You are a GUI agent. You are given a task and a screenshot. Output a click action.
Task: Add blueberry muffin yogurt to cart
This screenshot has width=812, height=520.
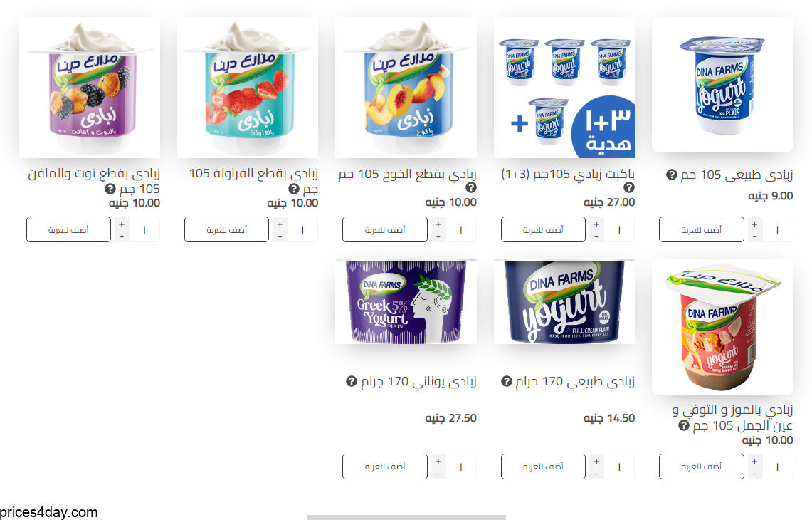pyautogui.click(x=68, y=229)
